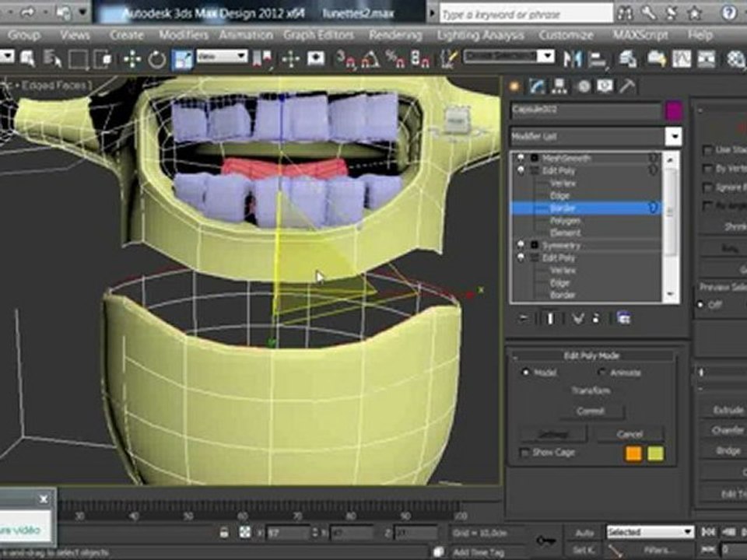Toggle the MeshSmooth modifier lightbulb
Viewport: 747px width, 560px height.
pyautogui.click(x=521, y=158)
